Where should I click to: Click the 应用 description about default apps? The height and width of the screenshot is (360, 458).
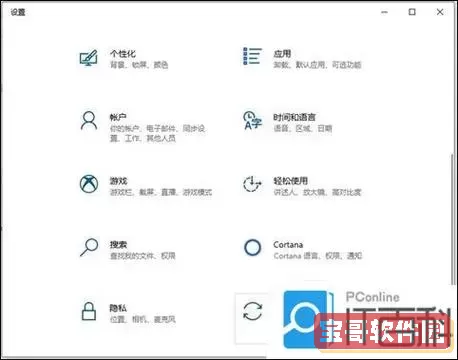317,65
